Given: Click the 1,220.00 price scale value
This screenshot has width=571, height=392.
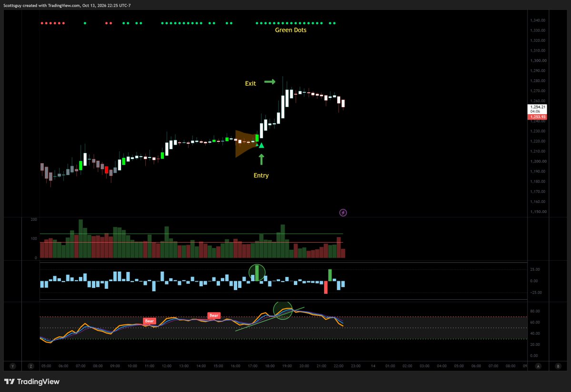Looking at the screenshot, I should (538, 141).
